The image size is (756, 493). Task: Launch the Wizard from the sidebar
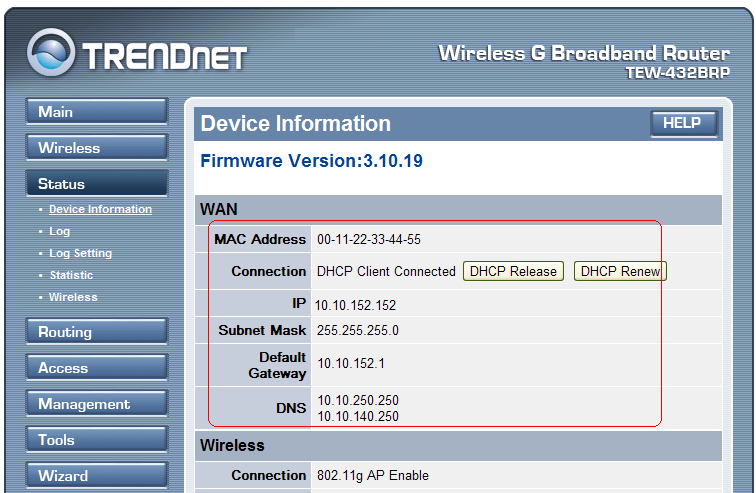[97, 476]
